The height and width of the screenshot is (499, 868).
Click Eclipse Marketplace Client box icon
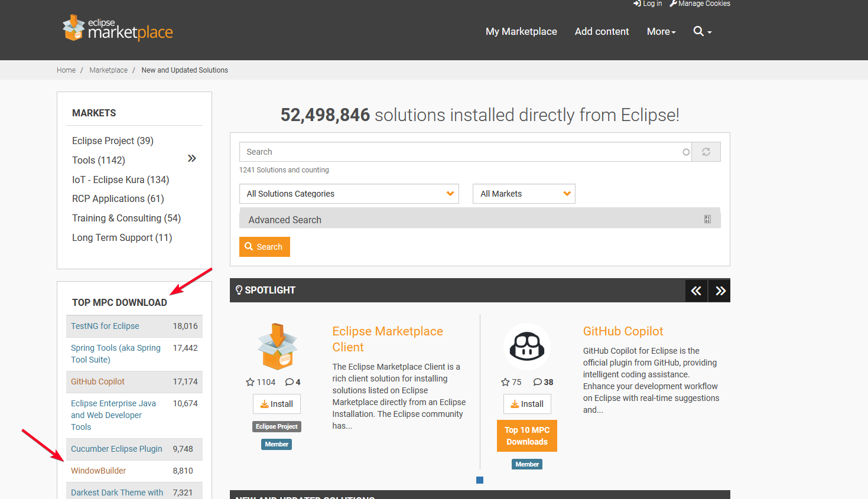pyautogui.click(x=277, y=347)
